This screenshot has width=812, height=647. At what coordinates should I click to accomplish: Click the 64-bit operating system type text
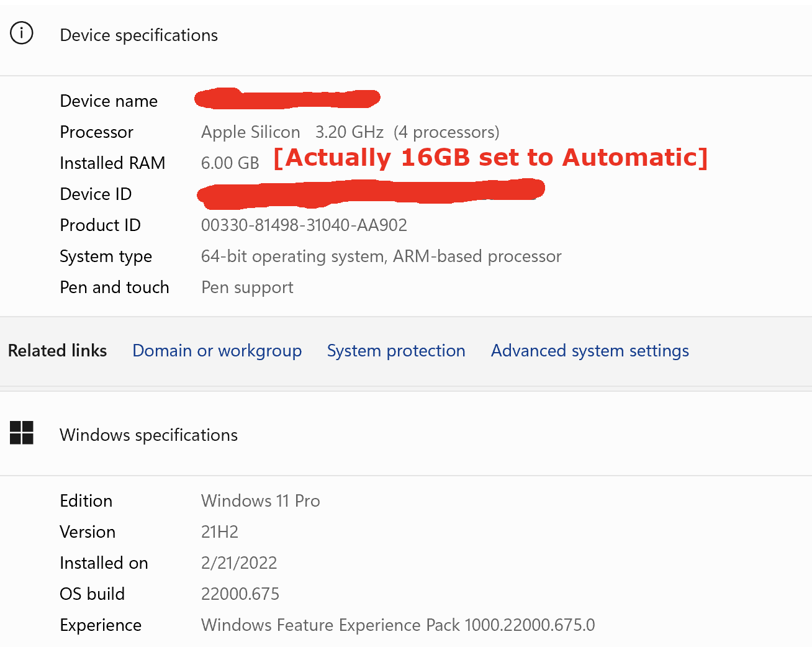tap(381, 256)
